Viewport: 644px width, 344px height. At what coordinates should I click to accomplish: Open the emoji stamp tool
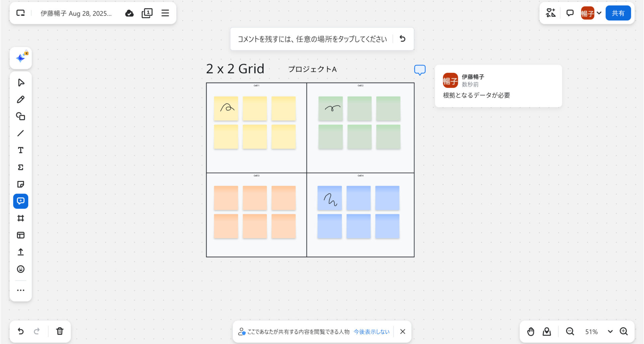pos(21,269)
